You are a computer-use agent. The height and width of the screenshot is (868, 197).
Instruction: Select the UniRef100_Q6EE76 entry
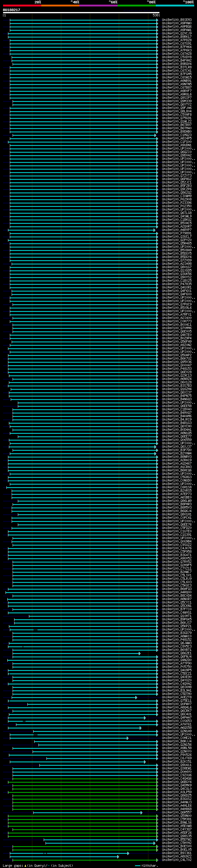(177, 524)
